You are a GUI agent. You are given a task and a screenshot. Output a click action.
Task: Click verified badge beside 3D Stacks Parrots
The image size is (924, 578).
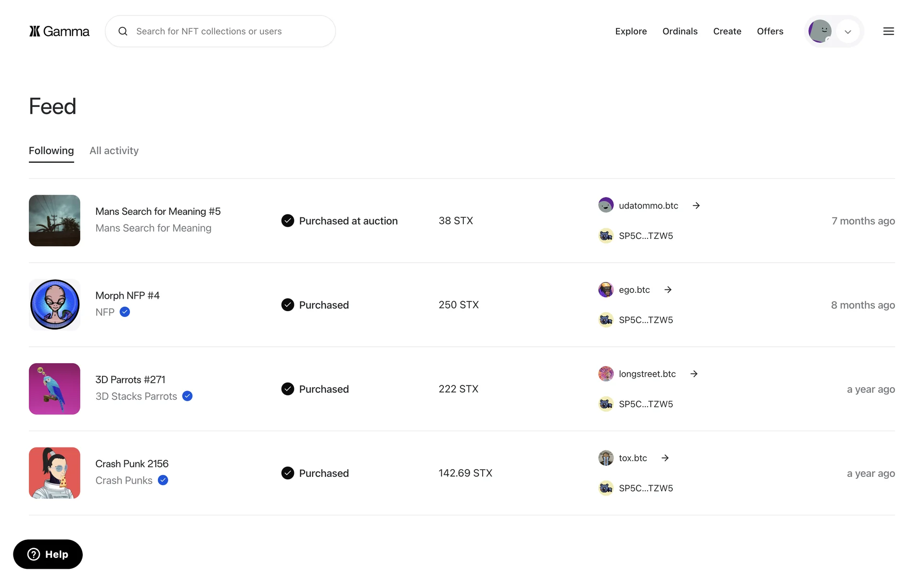point(188,396)
